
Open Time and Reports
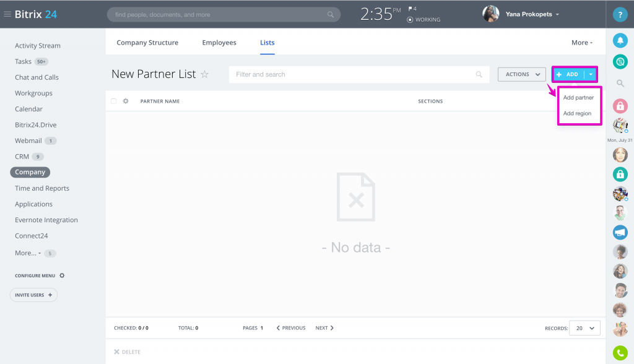tap(42, 188)
